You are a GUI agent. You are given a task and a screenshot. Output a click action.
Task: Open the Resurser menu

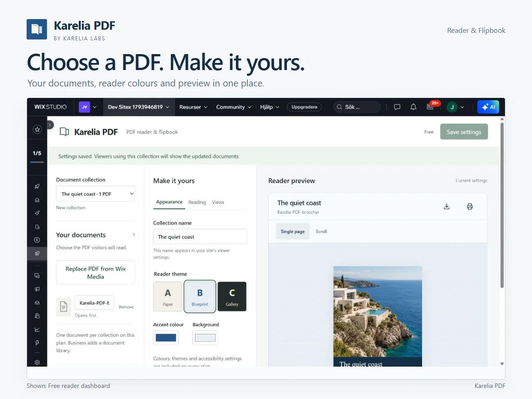click(x=193, y=107)
